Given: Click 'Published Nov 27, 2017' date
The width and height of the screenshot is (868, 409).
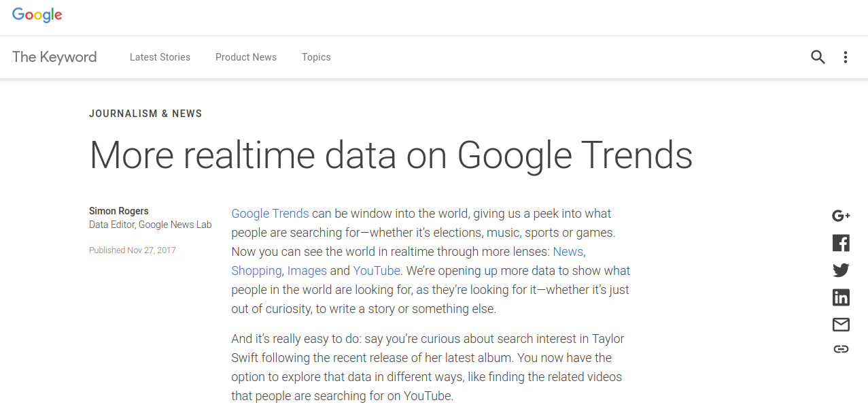Looking at the screenshot, I should (x=133, y=250).
